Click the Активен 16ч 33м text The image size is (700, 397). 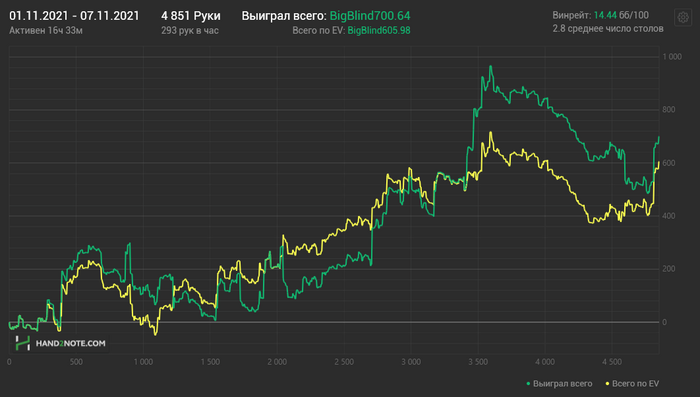click(46, 30)
